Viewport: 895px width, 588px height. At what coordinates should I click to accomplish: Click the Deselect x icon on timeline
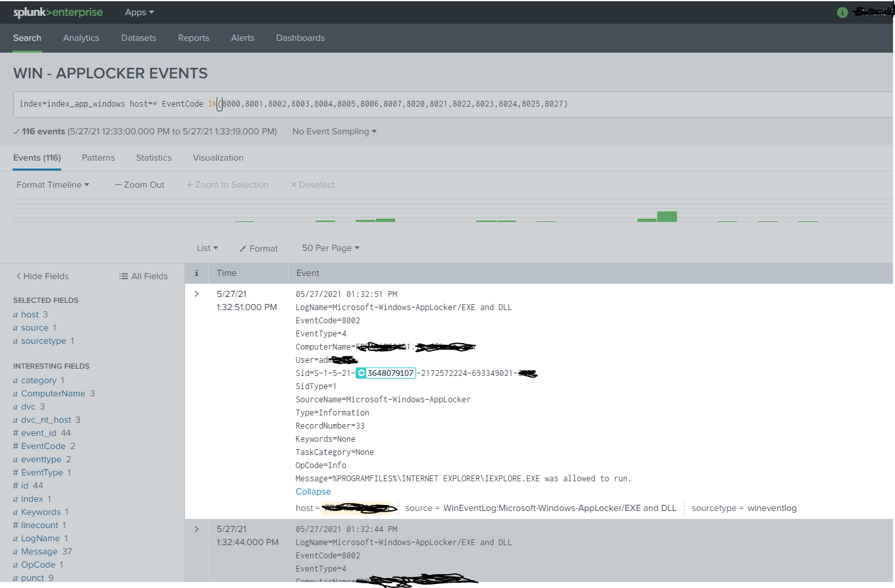pyautogui.click(x=294, y=185)
